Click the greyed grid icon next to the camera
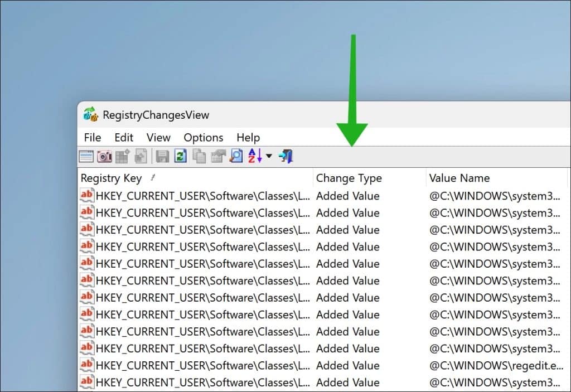Screen dimensions: 571x392 pos(123,157)
